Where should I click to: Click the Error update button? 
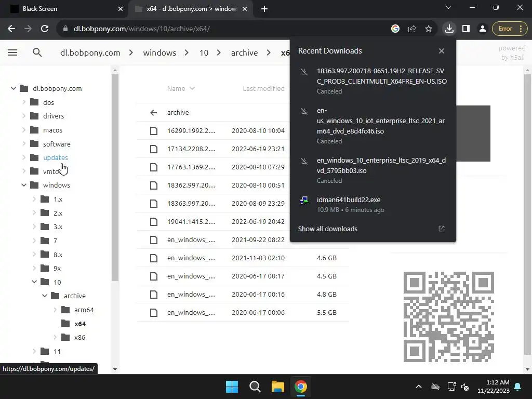pos(510,29)
